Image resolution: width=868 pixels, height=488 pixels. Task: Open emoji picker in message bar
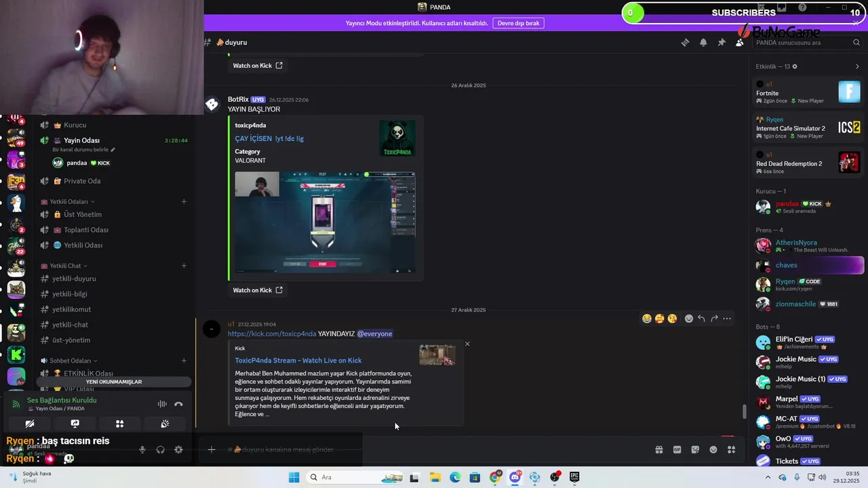click(x=713, y=449)
